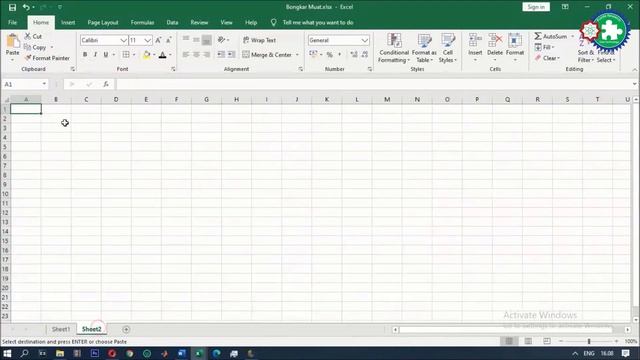This screenshot has height=360, width=640.
Task: Switch to the Page Layout tab
Action: coord(103,22)
